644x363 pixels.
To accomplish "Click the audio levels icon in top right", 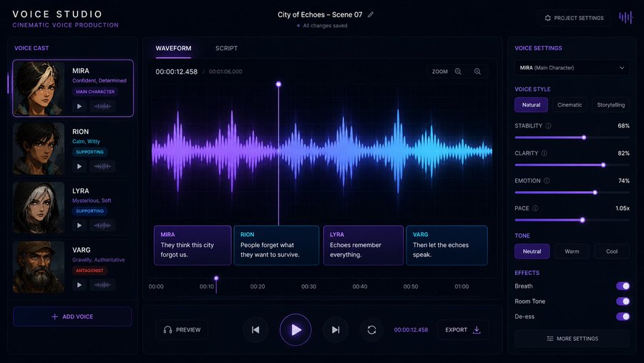I will pos(625,18).
